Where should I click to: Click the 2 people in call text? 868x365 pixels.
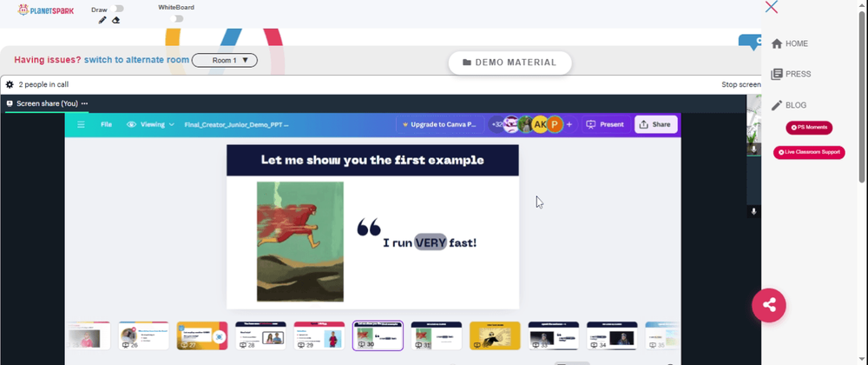point(43,85)
